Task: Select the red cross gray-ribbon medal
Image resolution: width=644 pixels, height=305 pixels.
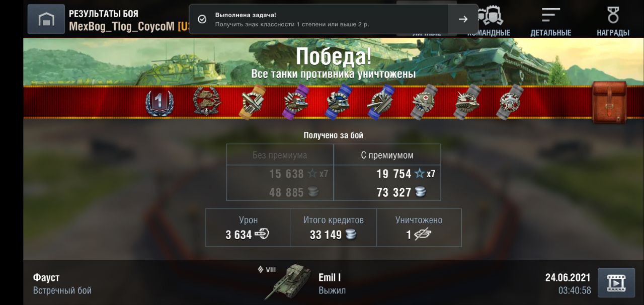Action: coord(425,103)
